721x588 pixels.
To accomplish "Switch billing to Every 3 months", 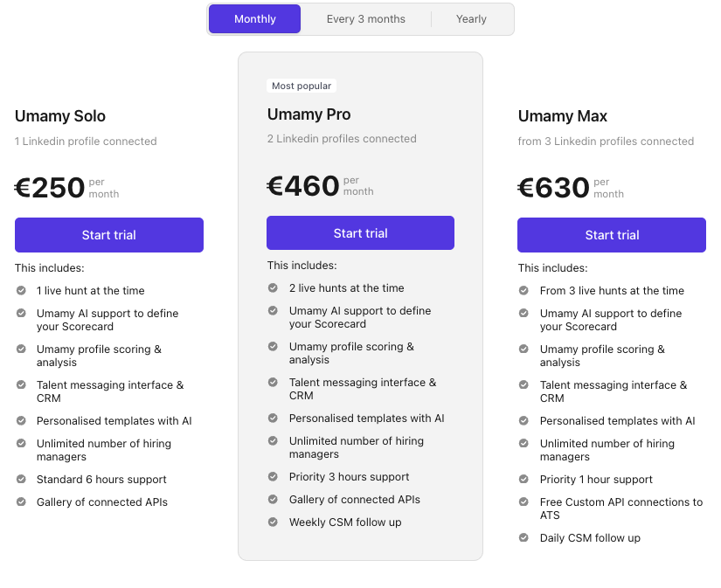I will (365, 18).
